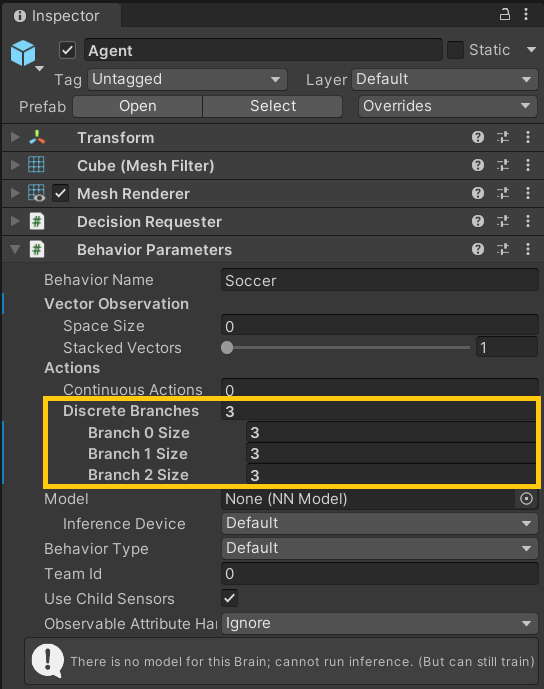Click the Branch 2 Size field
The height and width of the screenshot is (689, 544).
391,475
